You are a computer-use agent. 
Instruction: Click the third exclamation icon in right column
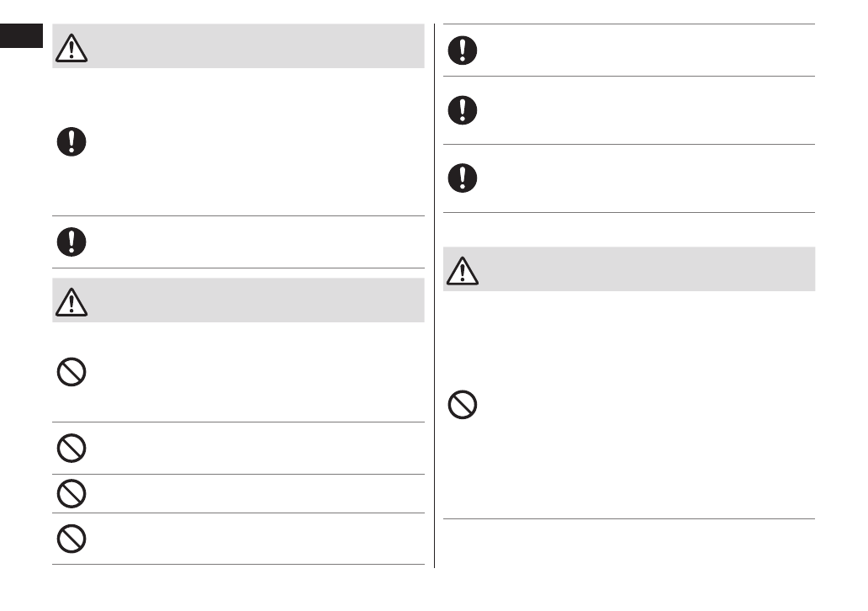[462, 178]
